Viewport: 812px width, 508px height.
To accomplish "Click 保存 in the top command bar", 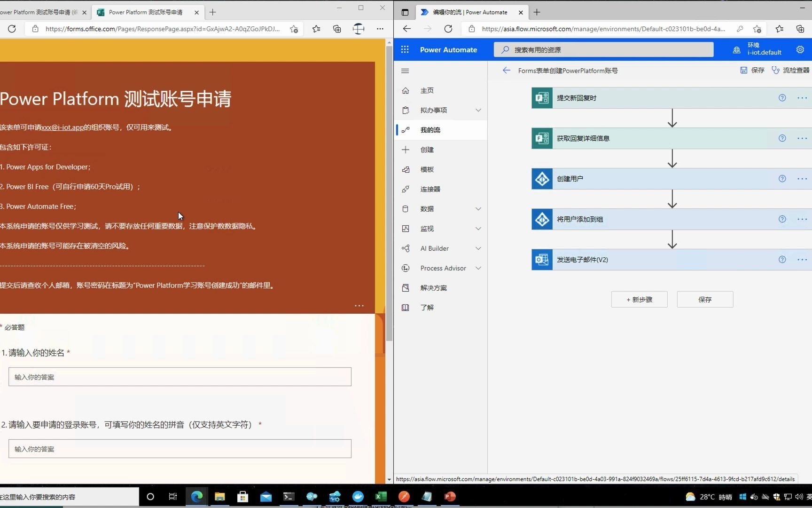I will [752, 70].
